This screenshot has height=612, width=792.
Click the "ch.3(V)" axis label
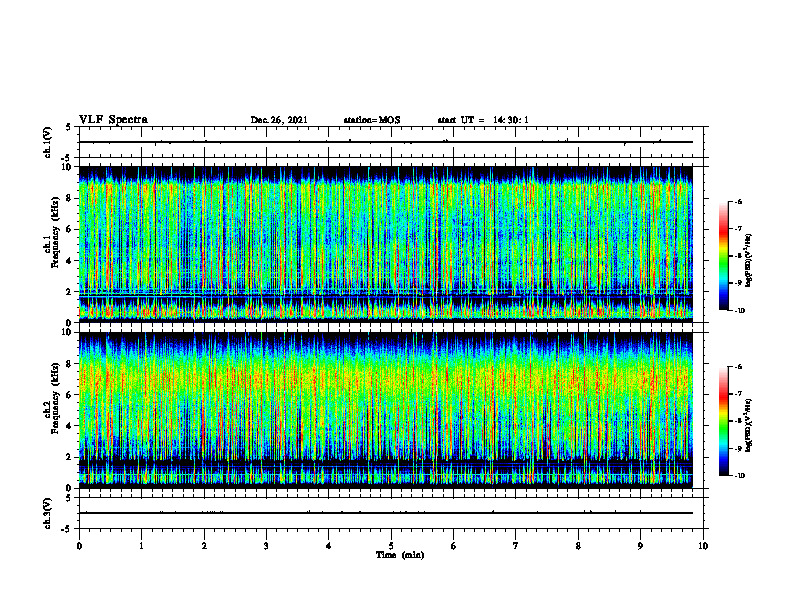pyautogui.click(x=47, y=513)
